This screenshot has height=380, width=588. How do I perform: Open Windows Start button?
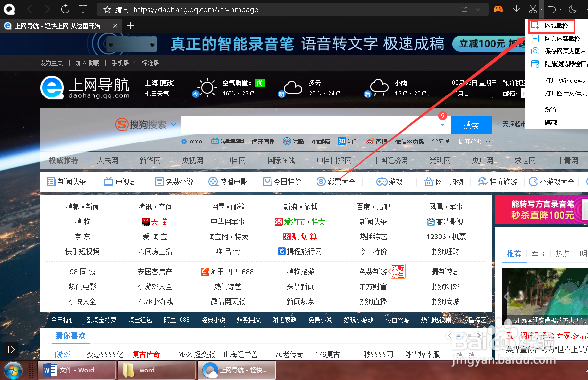coord(13,370)
